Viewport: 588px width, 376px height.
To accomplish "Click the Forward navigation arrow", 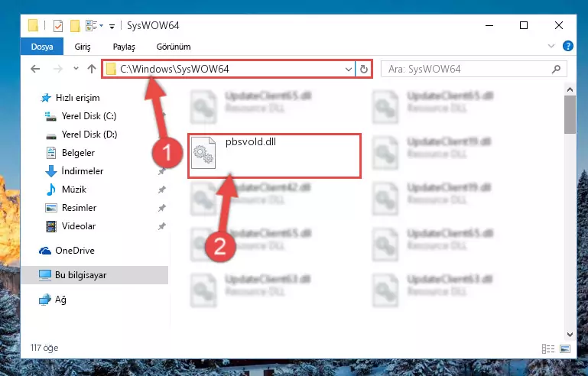I will click(x=58, y=69).
